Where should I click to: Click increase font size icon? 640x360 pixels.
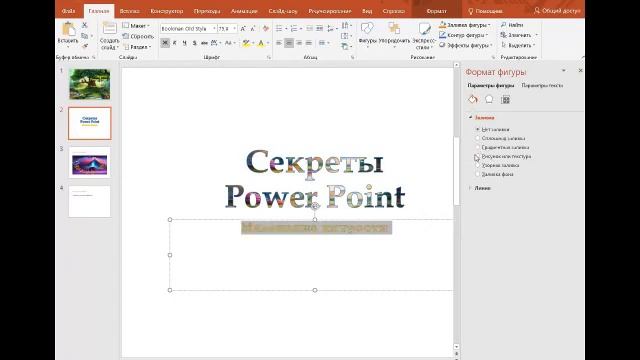point(243,29)
